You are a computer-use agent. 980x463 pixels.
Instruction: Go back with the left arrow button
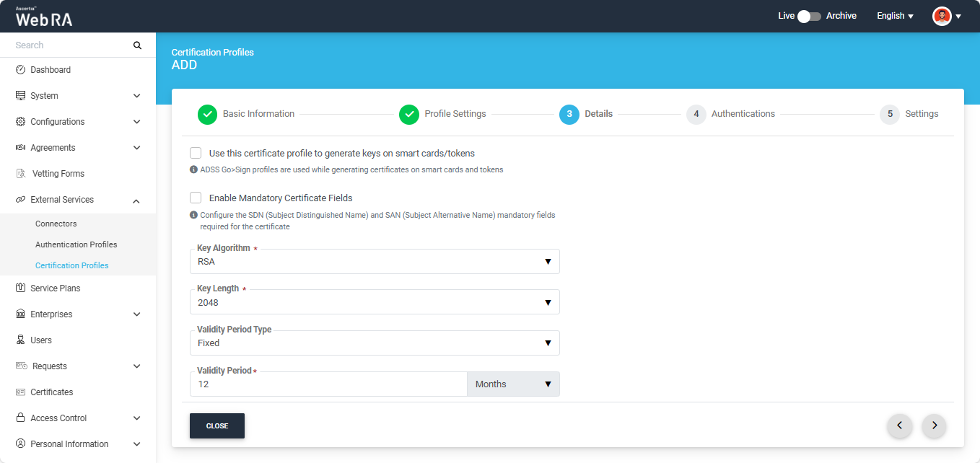(899, 425)
